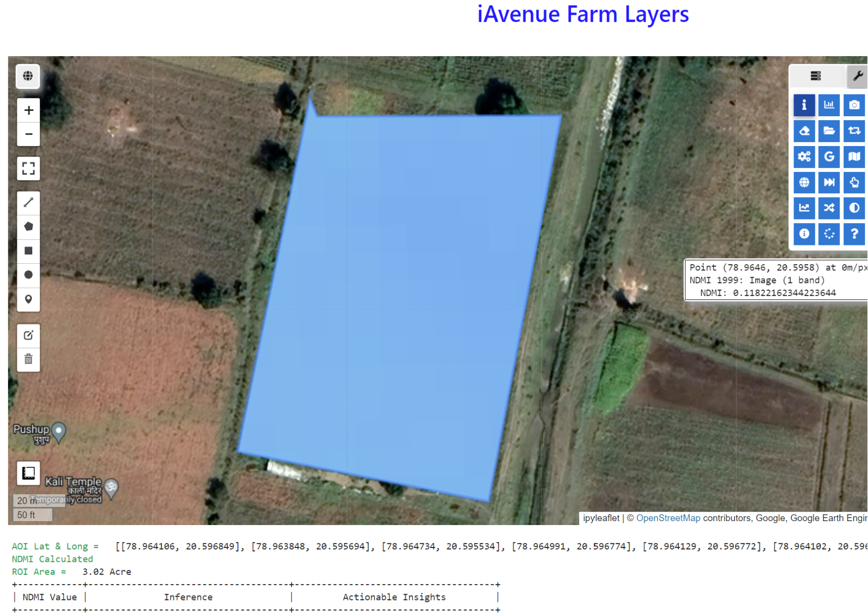Toggle fullscreen map view
The width and height of the screenshot is (868, 616).
pos(28,168)
